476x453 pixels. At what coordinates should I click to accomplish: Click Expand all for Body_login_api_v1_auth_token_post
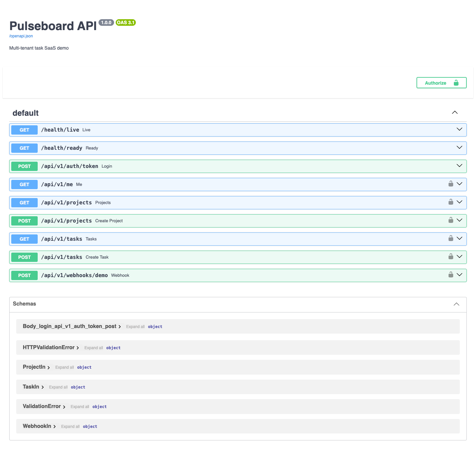click(x=135, y=327)
